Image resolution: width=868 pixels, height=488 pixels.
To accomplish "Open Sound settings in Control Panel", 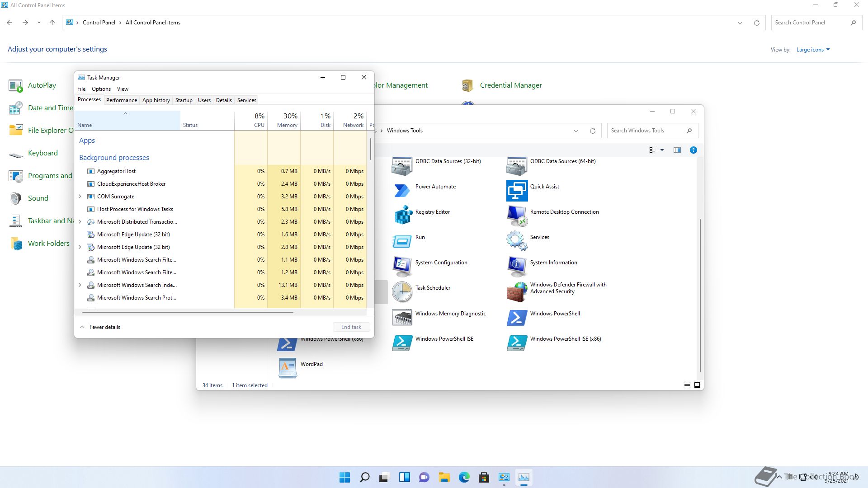I will click(x=38, y=198).
